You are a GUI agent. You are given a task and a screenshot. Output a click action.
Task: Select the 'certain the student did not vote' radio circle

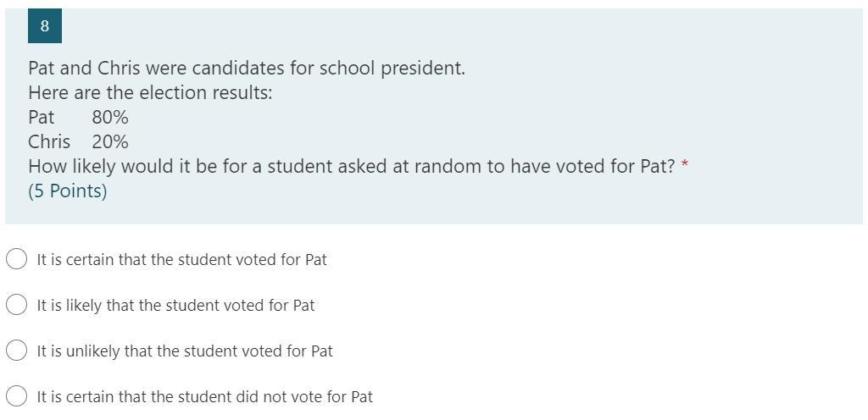(16, 396)
